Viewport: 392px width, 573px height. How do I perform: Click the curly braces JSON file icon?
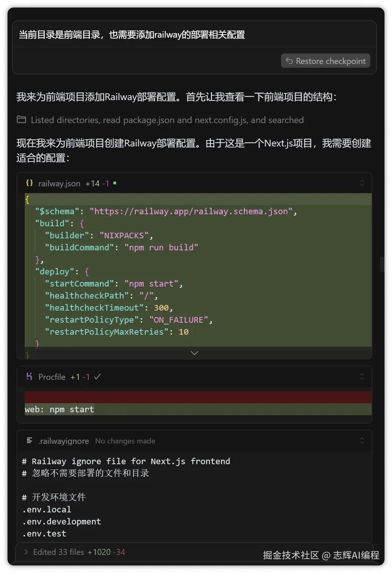coord(29,183)
